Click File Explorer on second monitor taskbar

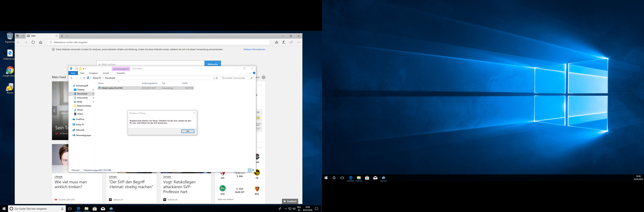tap(359, 178)
